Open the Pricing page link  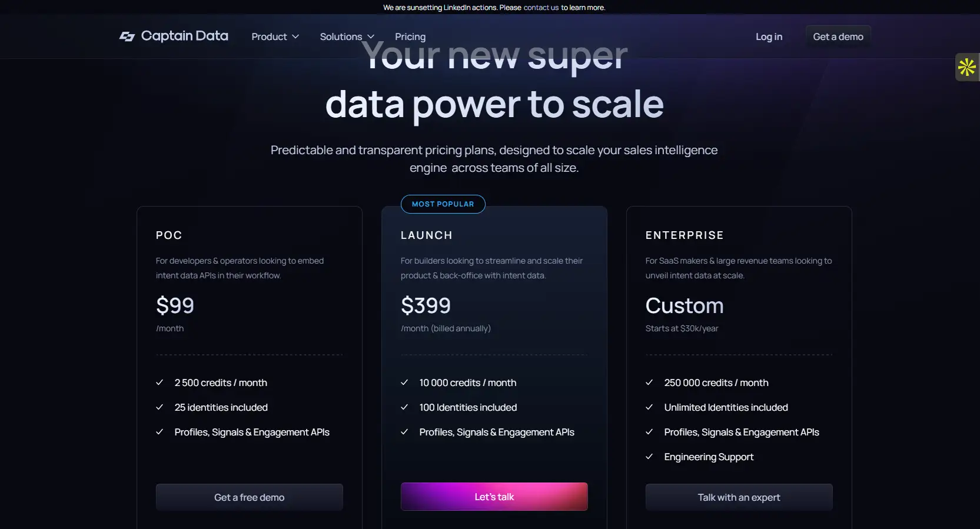click(410, 36)
